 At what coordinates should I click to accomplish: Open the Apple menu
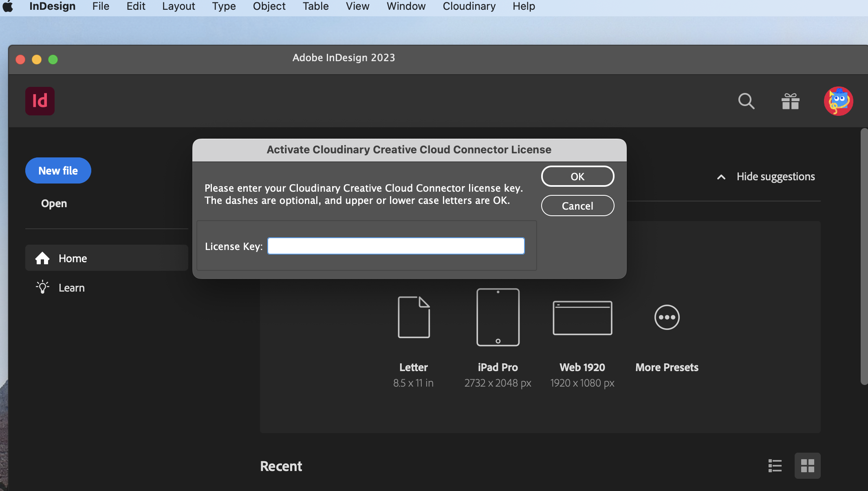coord(7,7)
